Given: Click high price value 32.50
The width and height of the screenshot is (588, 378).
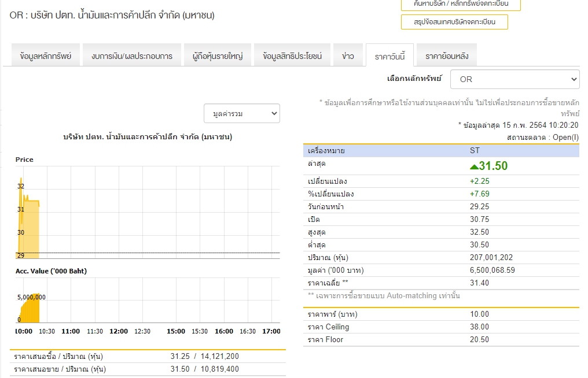Looking at the screenshot, I should point(479,232).
